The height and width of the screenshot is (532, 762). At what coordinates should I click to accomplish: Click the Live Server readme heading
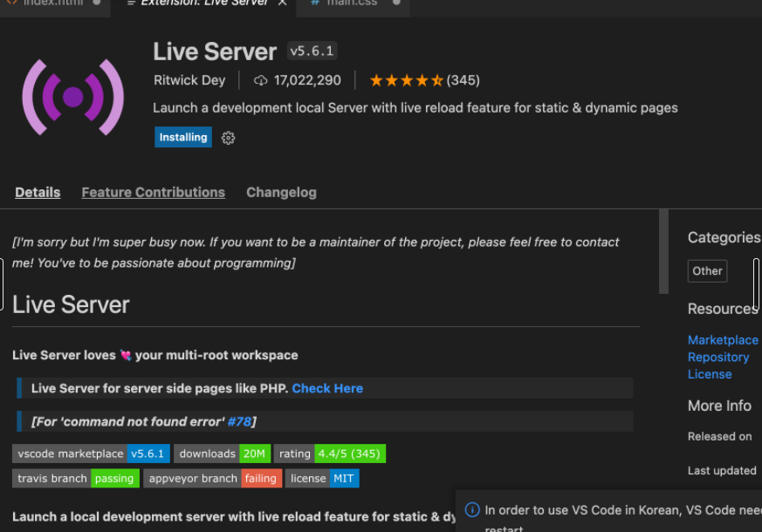pos(71,305)
